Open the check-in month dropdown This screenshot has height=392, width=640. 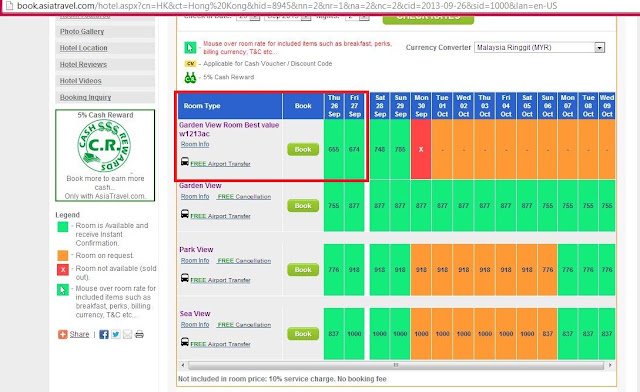click(x=288, y=16)
